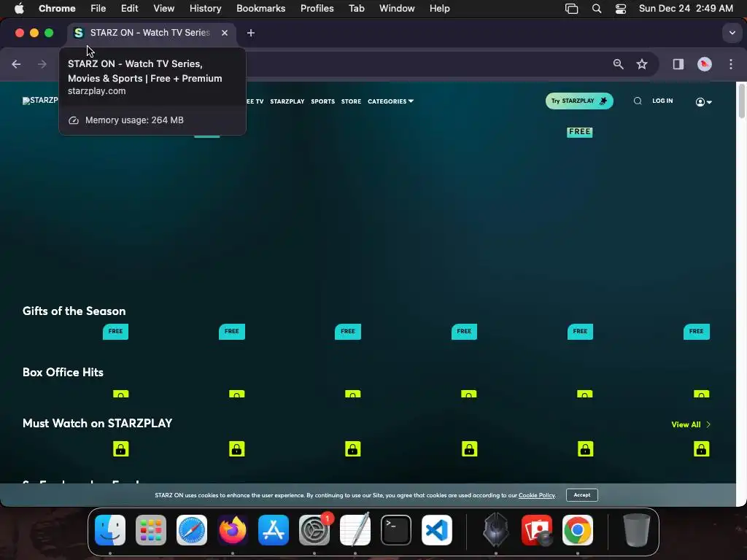Image resolution: width=747 pixels, height=560 pixels.
Task: Accept the cookie banner
Action: tap(581, 495)
